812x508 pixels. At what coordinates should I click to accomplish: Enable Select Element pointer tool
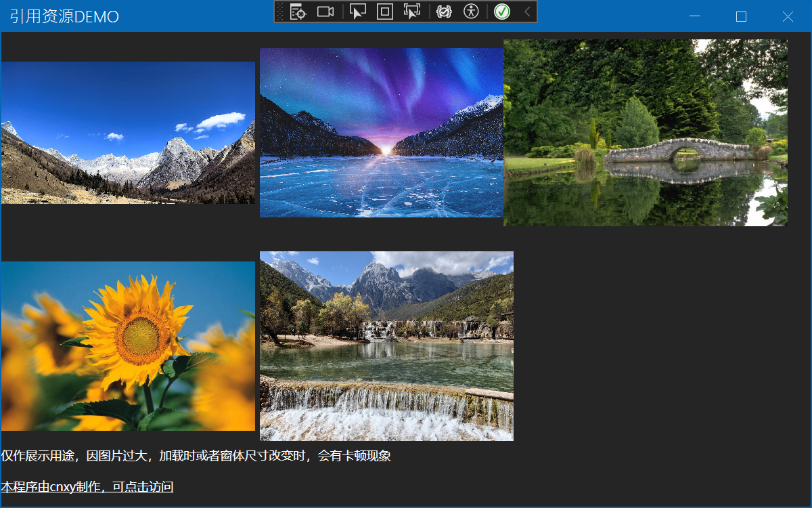pyautogui.click(x=357, y=12)
